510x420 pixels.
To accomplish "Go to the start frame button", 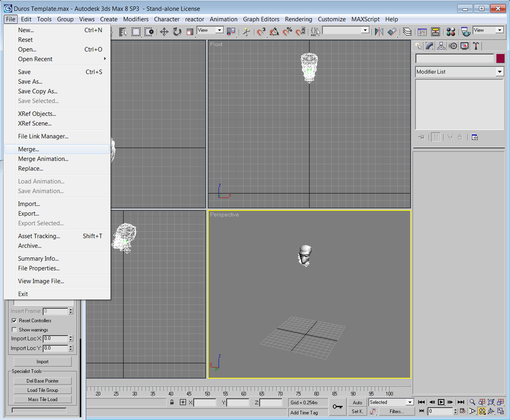I will tap(421, 402).
